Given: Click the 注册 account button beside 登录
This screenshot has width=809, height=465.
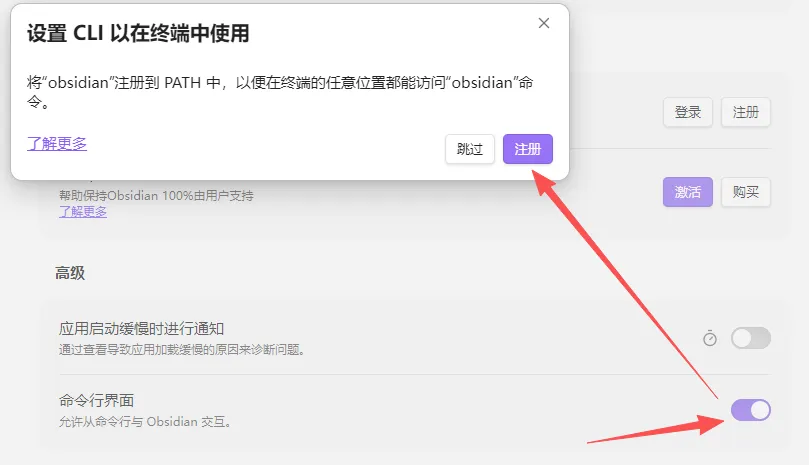Looking at the screenshot, I should click(x=746, y=112).
